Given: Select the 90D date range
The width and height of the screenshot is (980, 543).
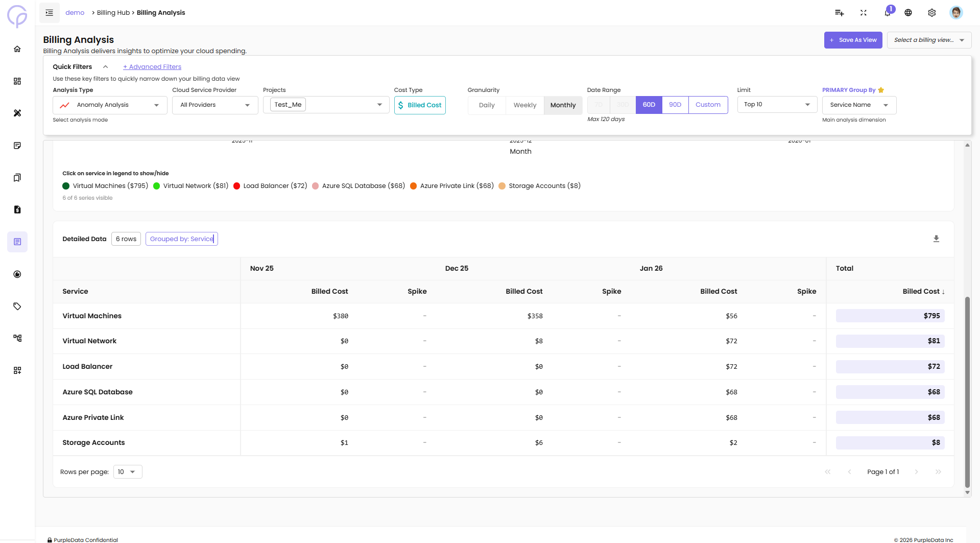Looking at the screenshot, I should (675, 105).
